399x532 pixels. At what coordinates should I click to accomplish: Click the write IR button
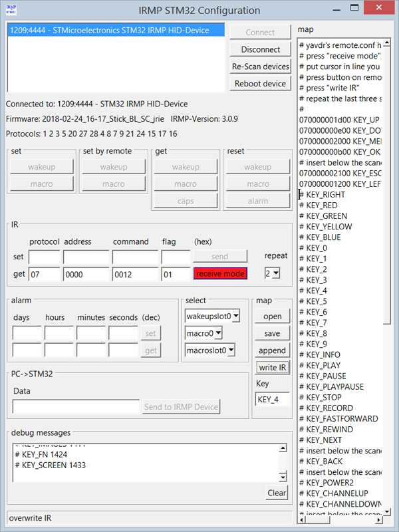tap(273, 368)
